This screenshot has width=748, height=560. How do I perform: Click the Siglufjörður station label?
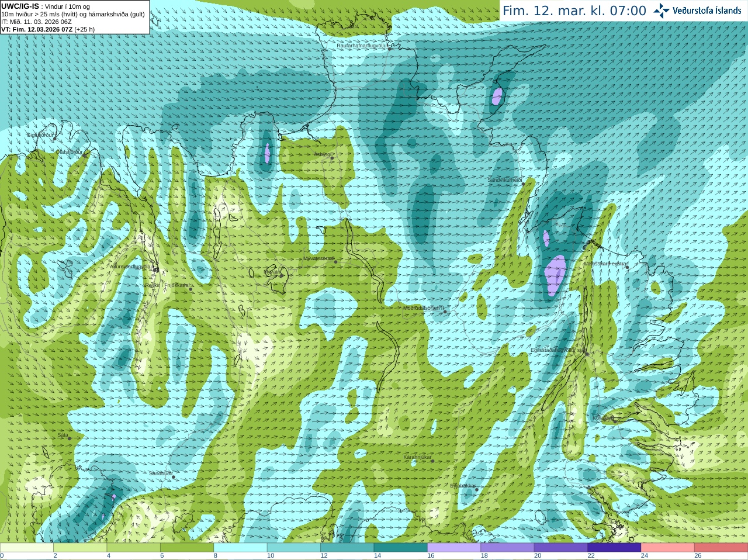coord(41,135)
